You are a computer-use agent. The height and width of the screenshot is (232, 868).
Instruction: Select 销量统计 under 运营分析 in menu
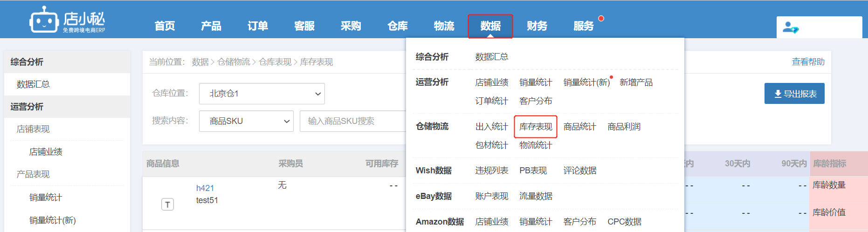click(536, 82)
